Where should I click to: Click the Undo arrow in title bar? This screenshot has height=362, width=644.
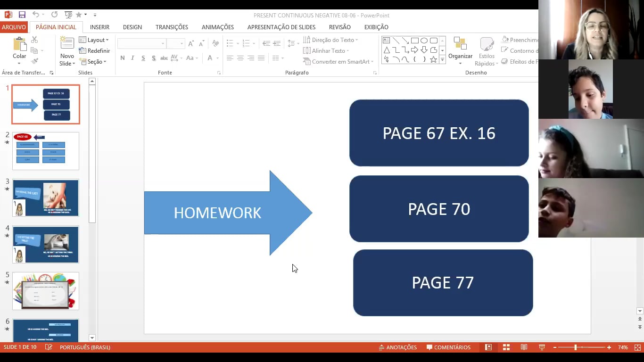(35, 15)
